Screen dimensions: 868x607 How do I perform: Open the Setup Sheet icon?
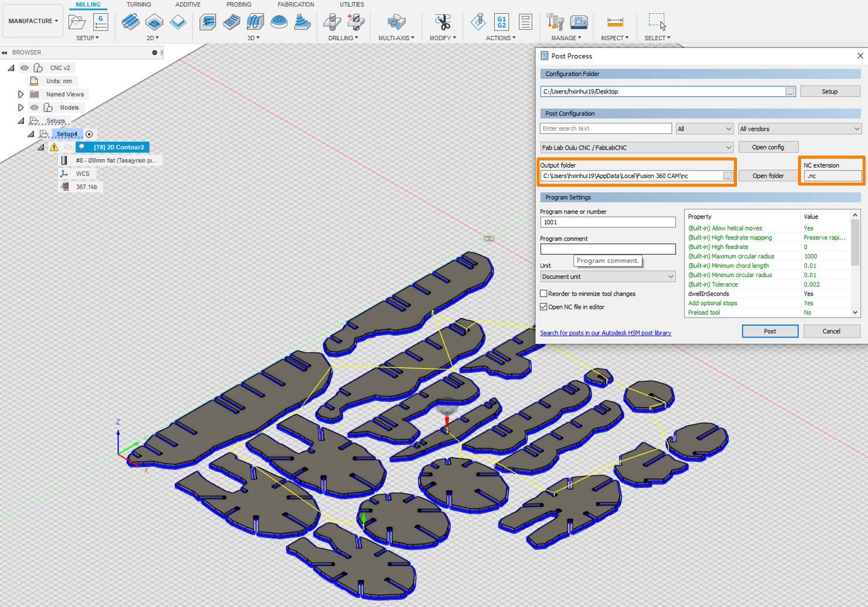[525, 22]
